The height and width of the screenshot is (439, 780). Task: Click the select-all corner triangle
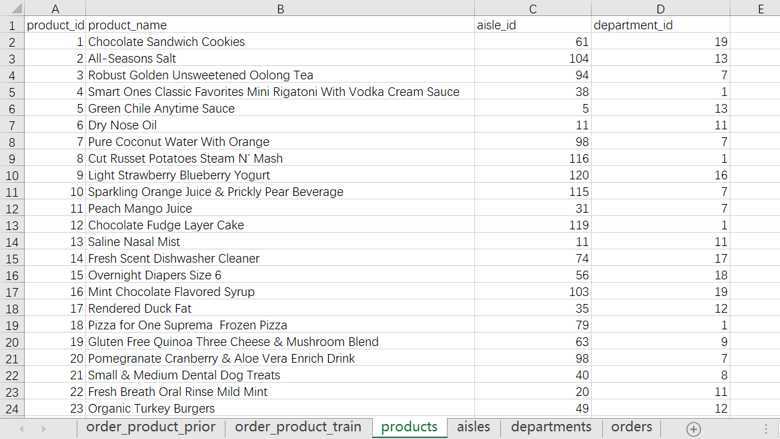tap(17, 9)
